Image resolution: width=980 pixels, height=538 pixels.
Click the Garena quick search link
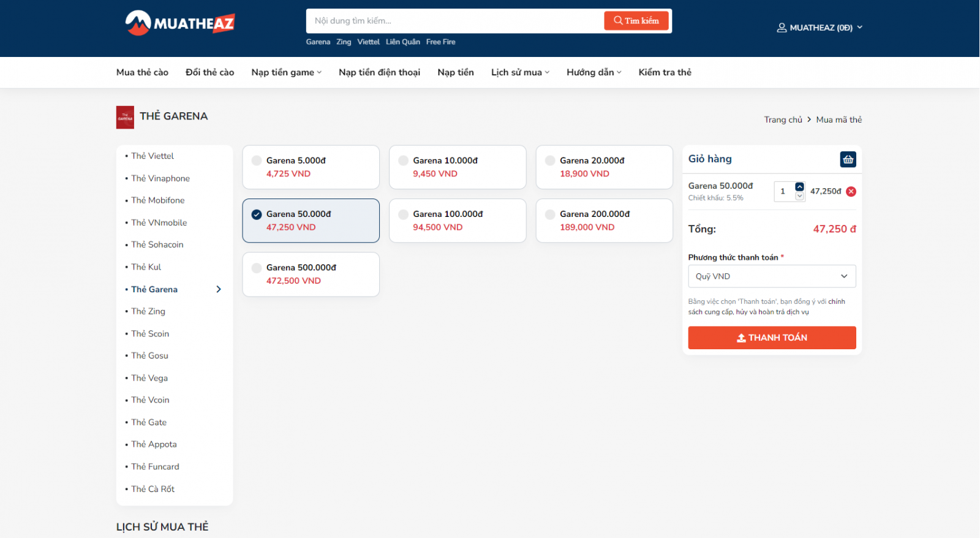pos(318,42)
